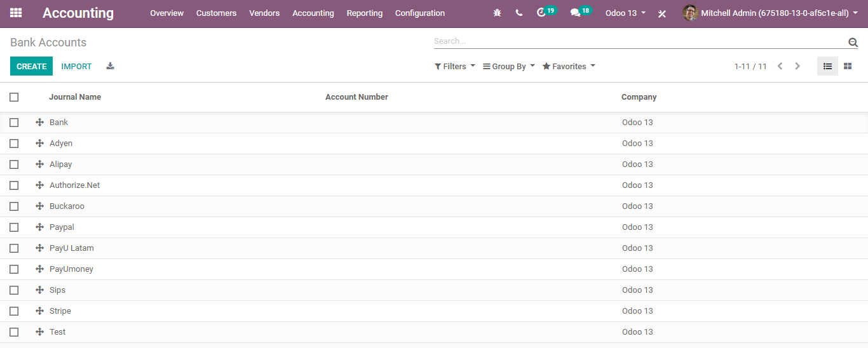The width and height of the screenshot is (868, 348).
Task: Click drag handle of Adyen row
Action: pos(39,143)
